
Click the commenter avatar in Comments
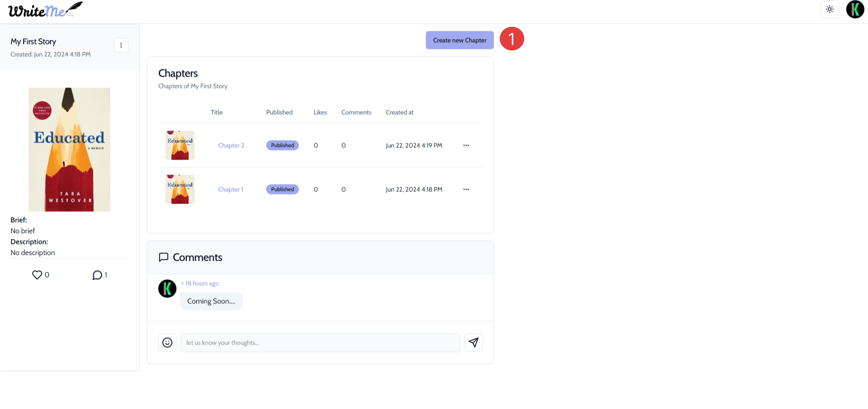click(x=167, y=288)
